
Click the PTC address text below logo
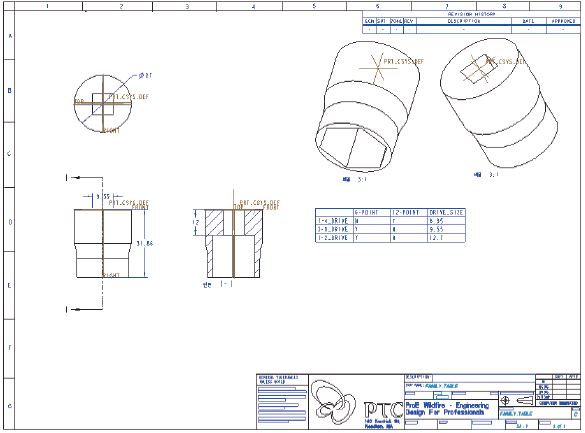(382, 424)
